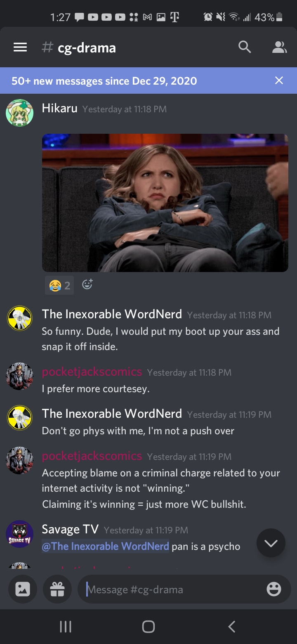Open the frowning woman GIF image
Image resolution: width=297 pixels, height=644 pixels.
(x=165, y=203)
